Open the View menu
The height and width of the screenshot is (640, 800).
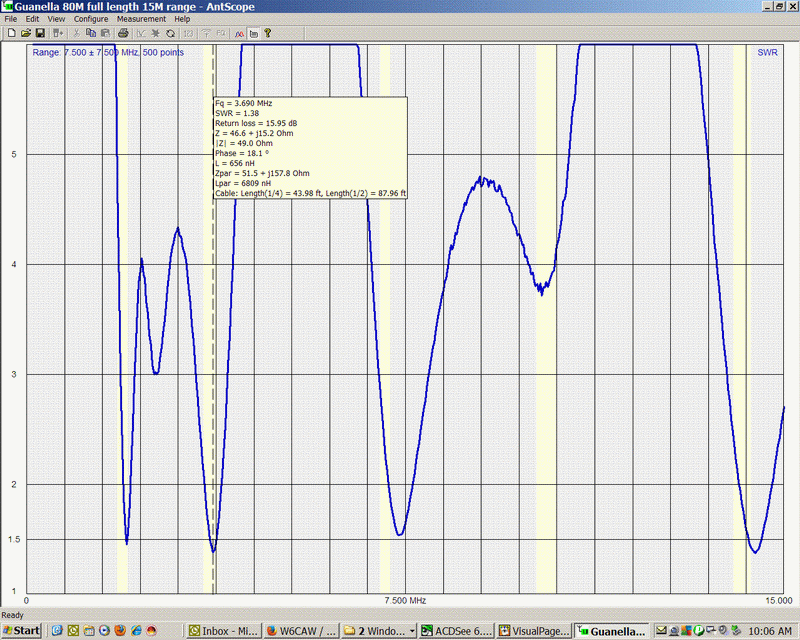[56, 19]
